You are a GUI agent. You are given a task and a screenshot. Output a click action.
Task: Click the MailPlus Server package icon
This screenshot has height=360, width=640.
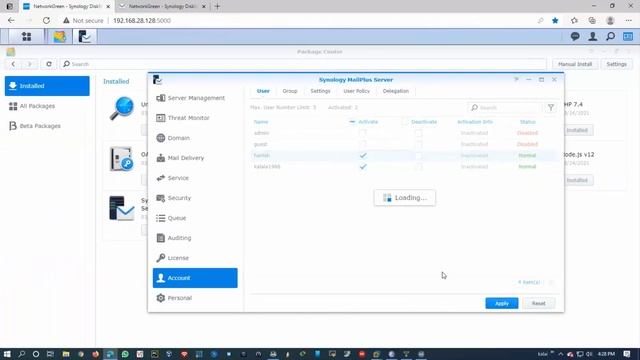point(122,208)
